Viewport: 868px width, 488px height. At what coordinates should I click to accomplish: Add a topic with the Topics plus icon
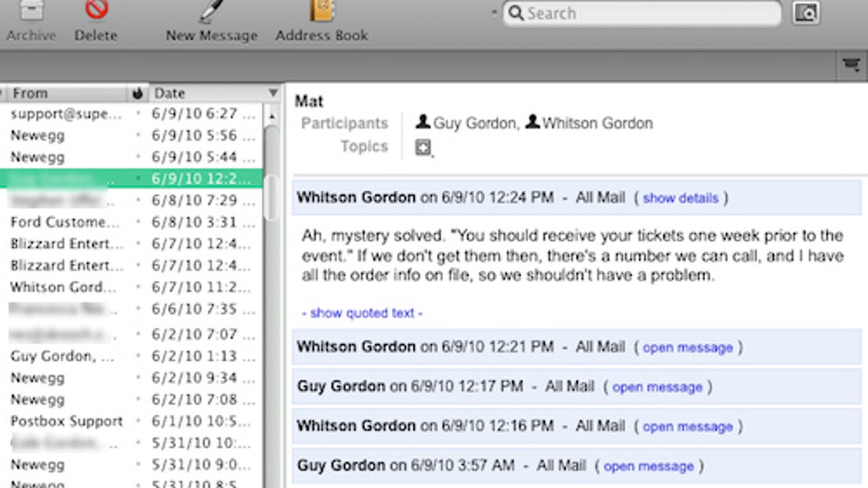point(423,147)
